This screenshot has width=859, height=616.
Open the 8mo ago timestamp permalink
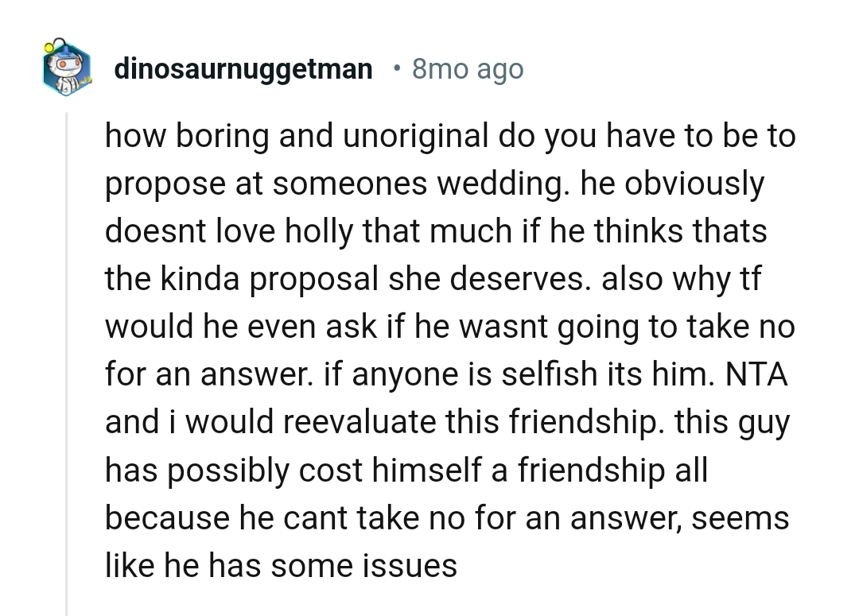(x=466, y=68)
